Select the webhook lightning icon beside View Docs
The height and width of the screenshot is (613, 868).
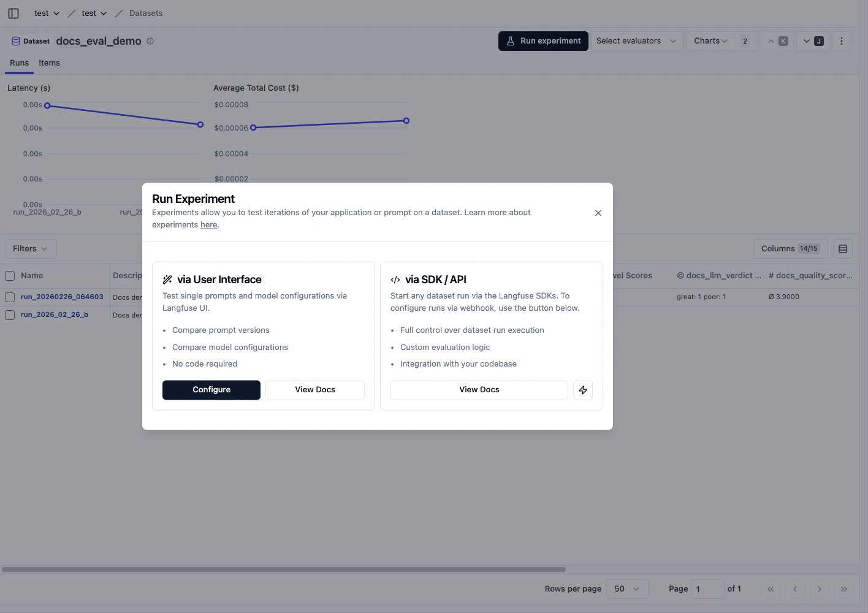[582, 390]
